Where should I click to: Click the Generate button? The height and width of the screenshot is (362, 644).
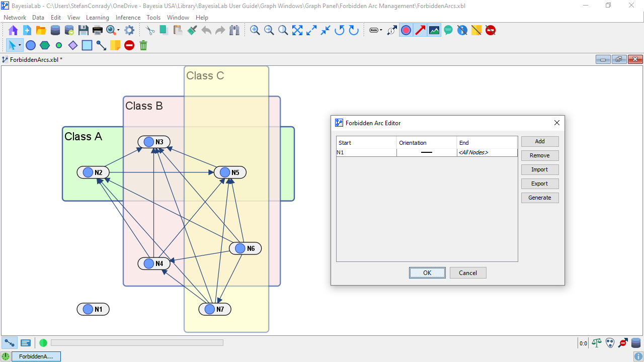pyautogui.click(x=540, y=198)
